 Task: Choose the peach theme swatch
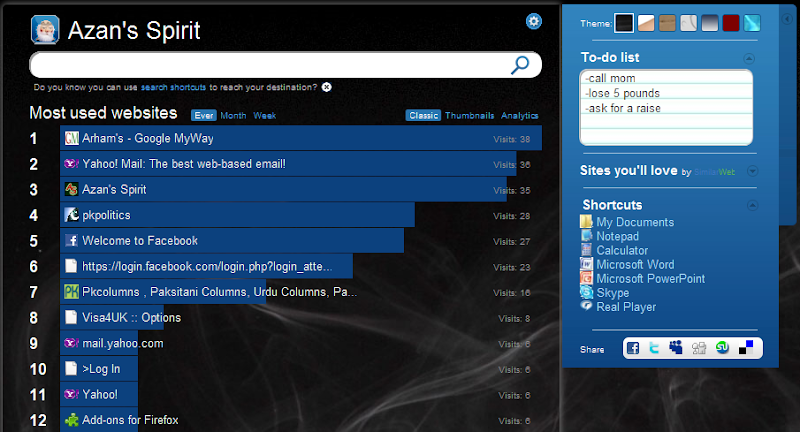pyautogui.click(x=646, y=23)
